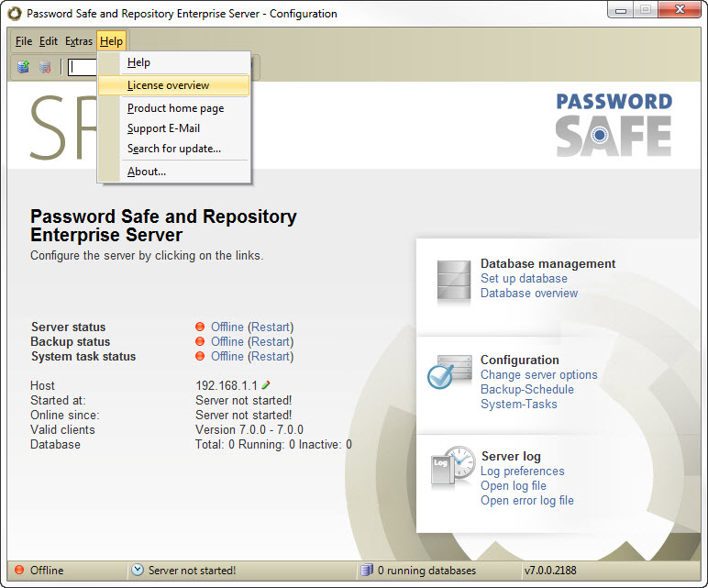The image size is (708, 588).
Task: Click the Database management server icon
Action: (454, 280)
